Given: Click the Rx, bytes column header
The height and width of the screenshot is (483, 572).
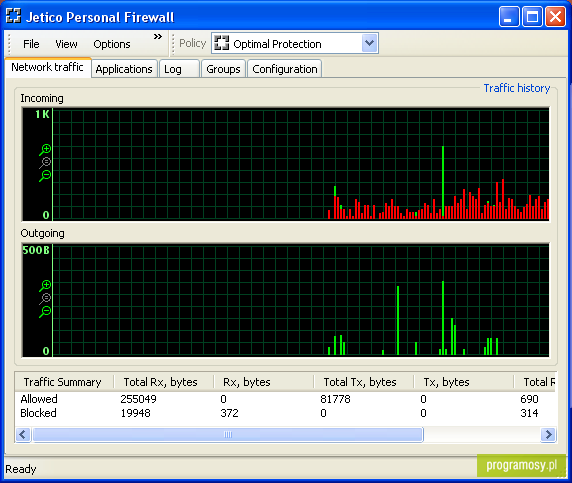Looking at the screenshot, I should (x=263, y=382).
